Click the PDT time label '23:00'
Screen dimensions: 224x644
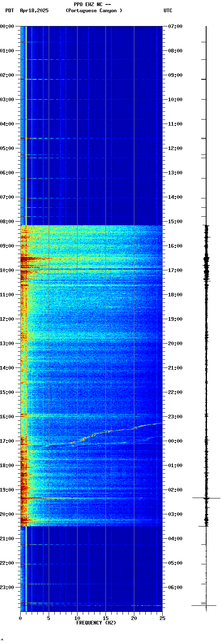coord(7,587)
